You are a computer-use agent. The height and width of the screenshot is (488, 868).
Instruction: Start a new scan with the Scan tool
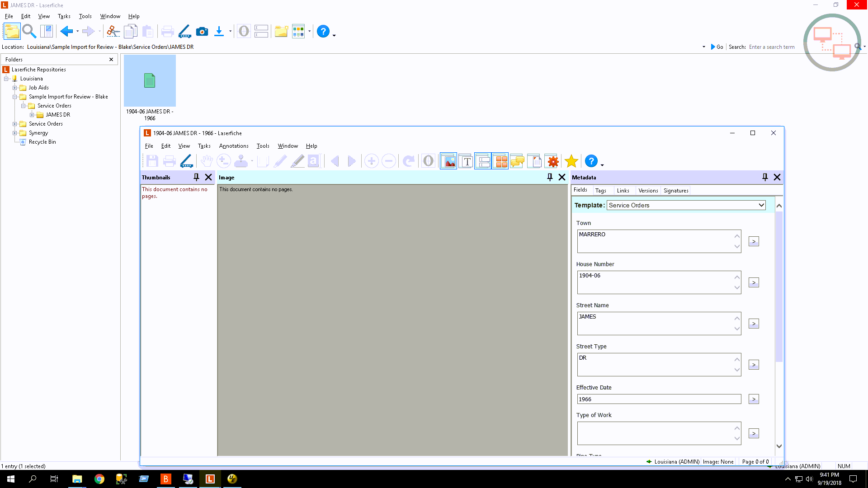184,31
